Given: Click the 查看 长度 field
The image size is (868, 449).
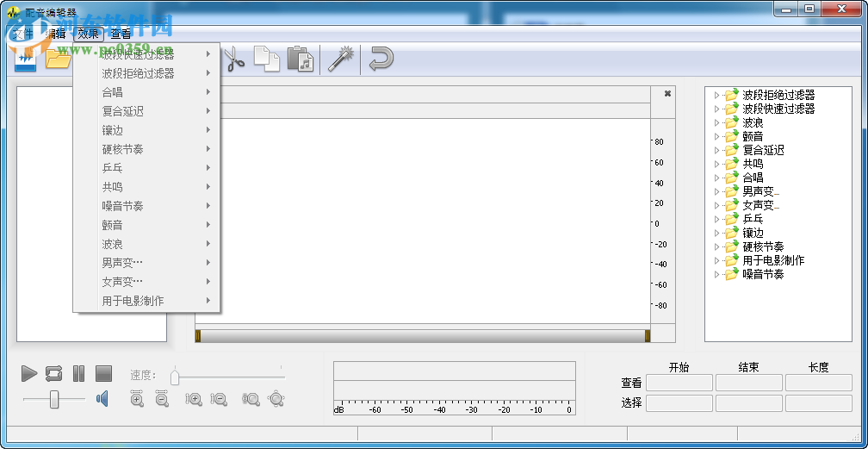Looking at the screenshot, I should (x=819, y=383).
